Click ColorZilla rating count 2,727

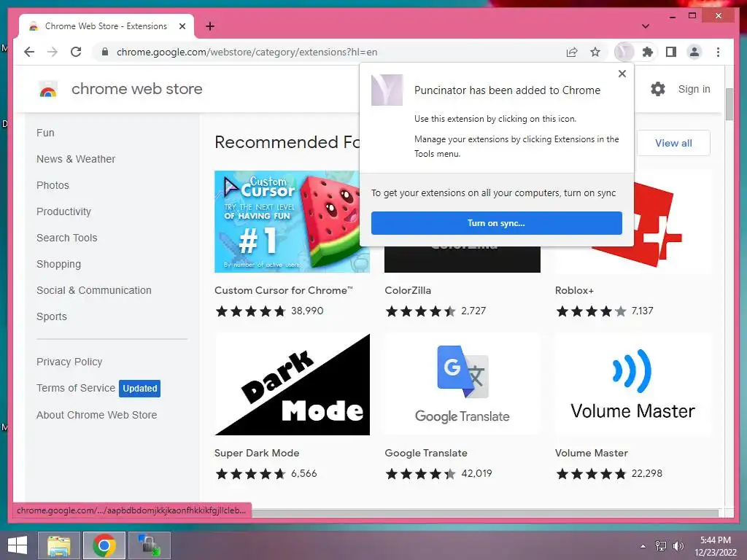click(473, 311)
